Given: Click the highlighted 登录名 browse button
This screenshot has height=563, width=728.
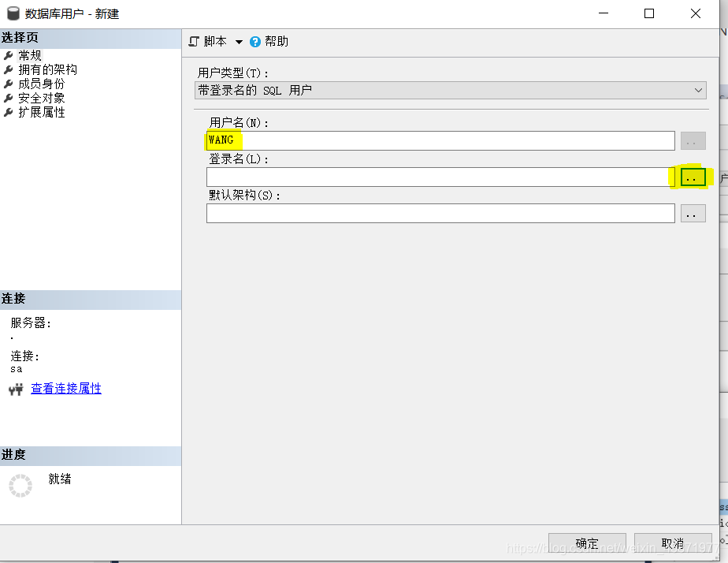Looking at the screenshot, I should pyautogui.click(x=693, y=177).
